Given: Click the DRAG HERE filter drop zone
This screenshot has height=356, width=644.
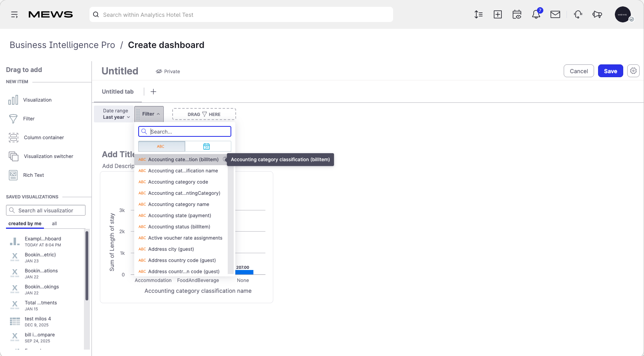Looking at the screenshot, I should click(204, 114).
